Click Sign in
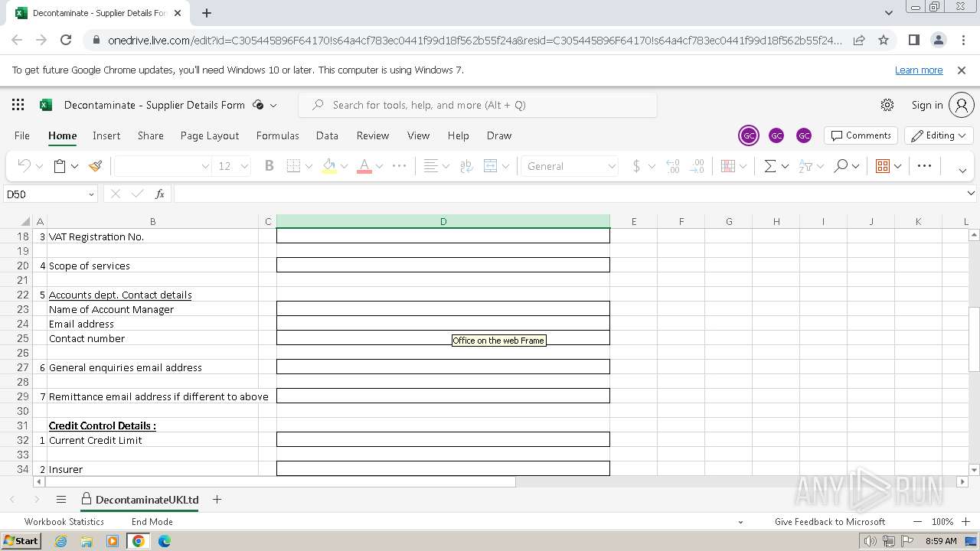 [927, 105]
